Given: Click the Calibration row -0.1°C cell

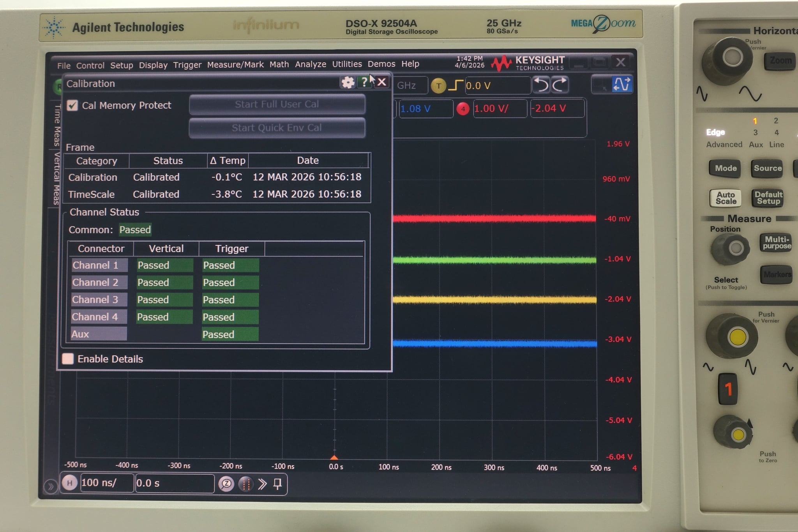Looking at the screenshot, I should (x=227, y=177).
